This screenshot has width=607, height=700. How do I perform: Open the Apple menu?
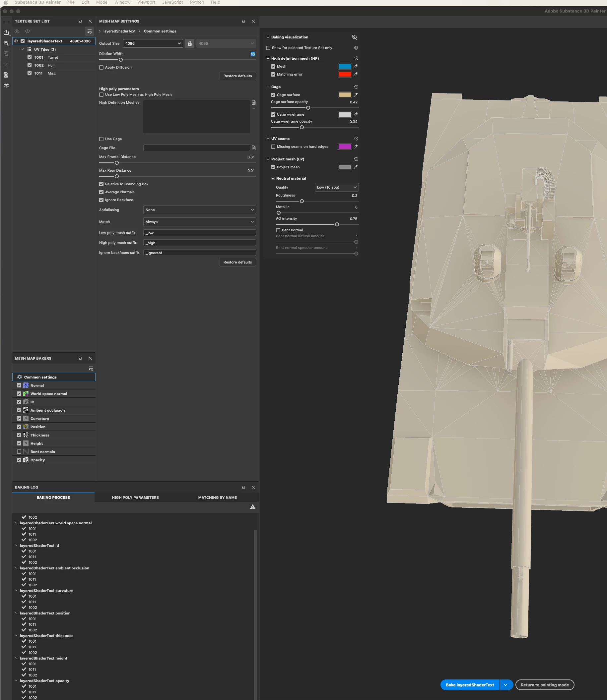[x=5, y=2]
